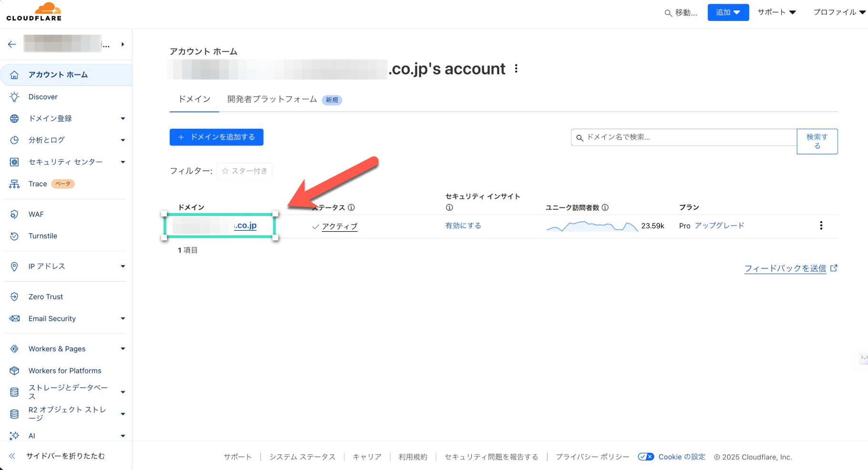The height and width of the screenshot is (470, 868).
Task: Click the 分析とログ chart icon
Action: [x=14, y=140]
